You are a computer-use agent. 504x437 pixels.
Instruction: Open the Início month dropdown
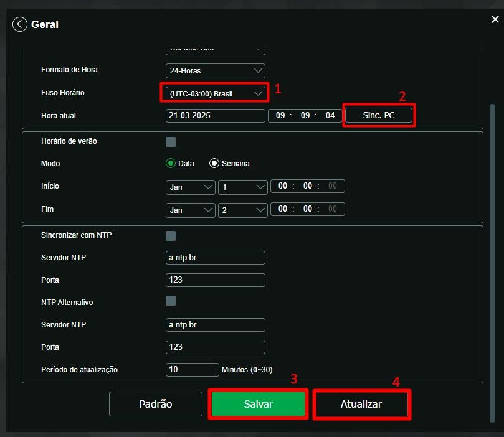[191, 187]
